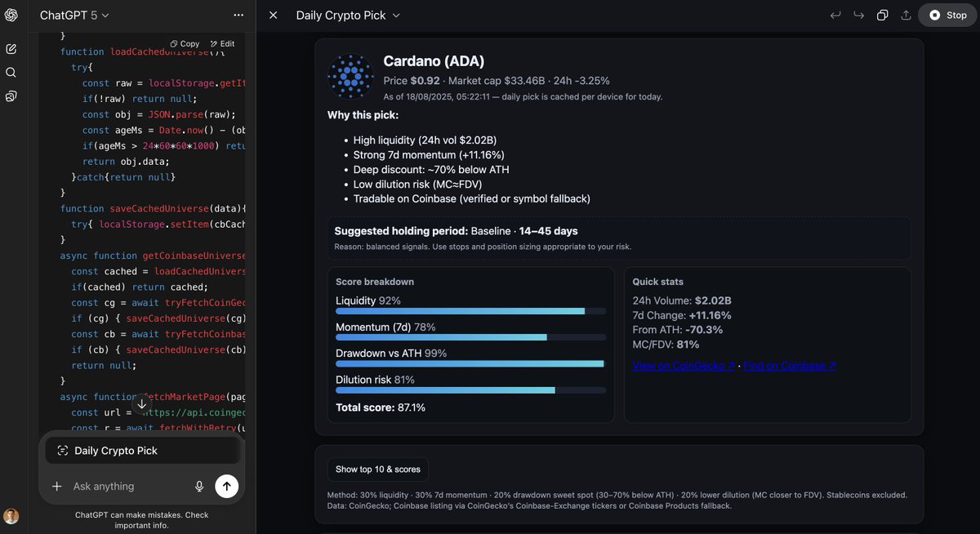This screenshot has height=534, width=980.
Task: Send the message with the arrow button
Action: [226, 486]
